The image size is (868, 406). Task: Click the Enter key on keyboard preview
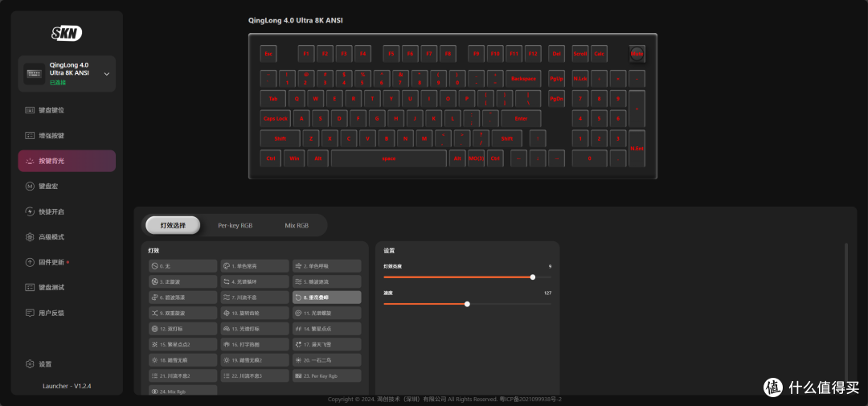[x=521, y=118]
